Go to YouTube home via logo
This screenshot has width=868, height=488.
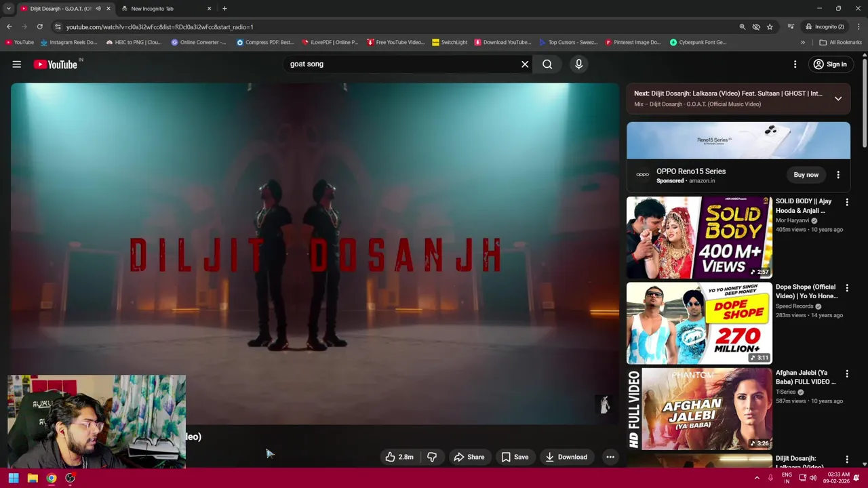56,64
